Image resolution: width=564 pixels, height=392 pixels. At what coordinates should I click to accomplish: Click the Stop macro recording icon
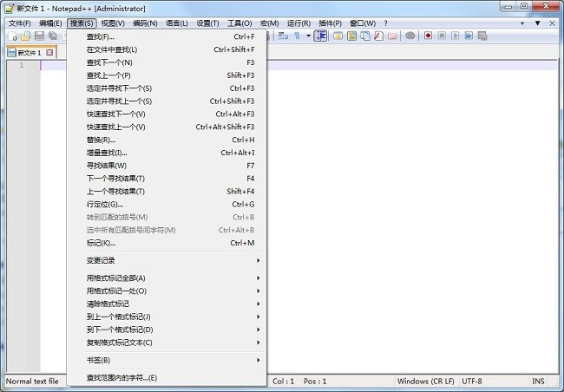[442, 36]
